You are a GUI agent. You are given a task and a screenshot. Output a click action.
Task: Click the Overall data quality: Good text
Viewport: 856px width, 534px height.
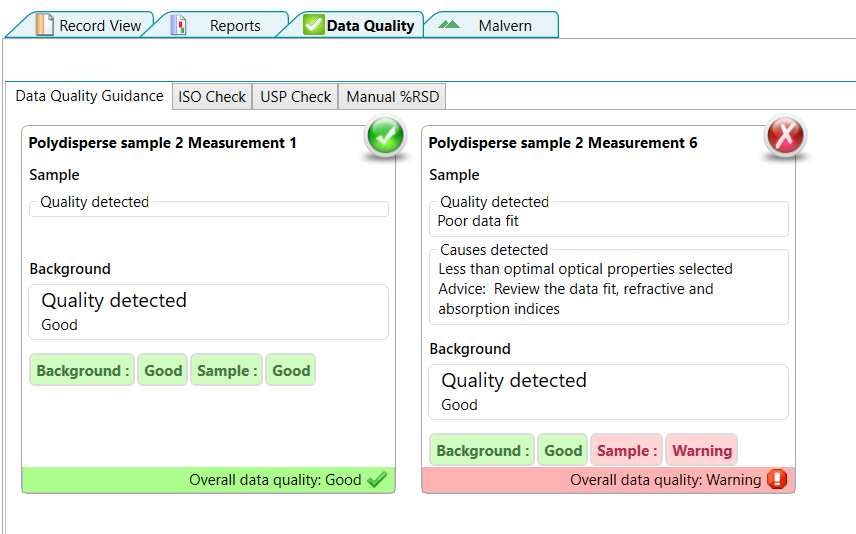275,480
